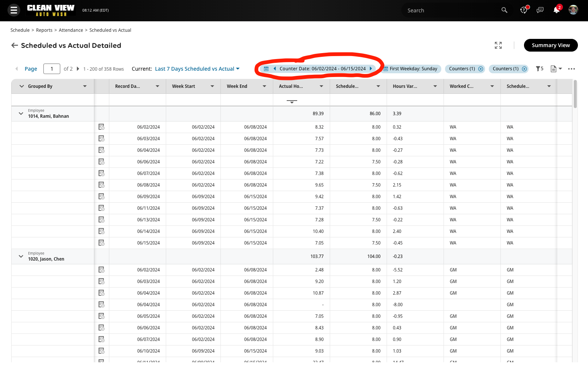Advance Counter Date range to next period
This screenshot has height=372, width=588.
(x=371, y=69)
